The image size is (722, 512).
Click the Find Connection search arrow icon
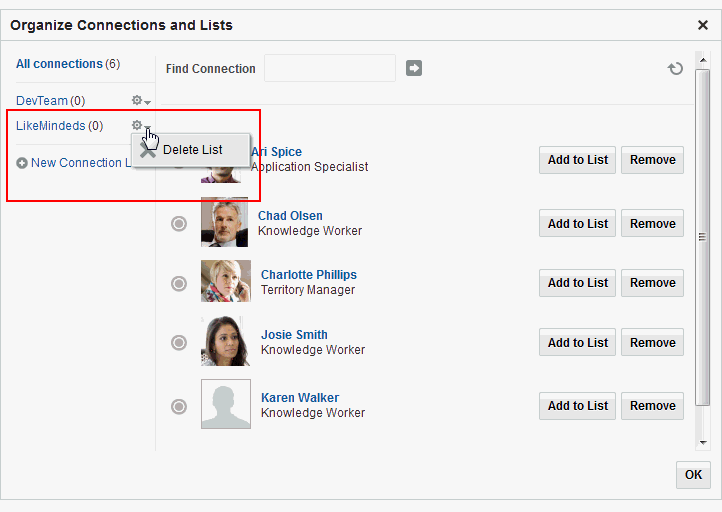(413, 69)
